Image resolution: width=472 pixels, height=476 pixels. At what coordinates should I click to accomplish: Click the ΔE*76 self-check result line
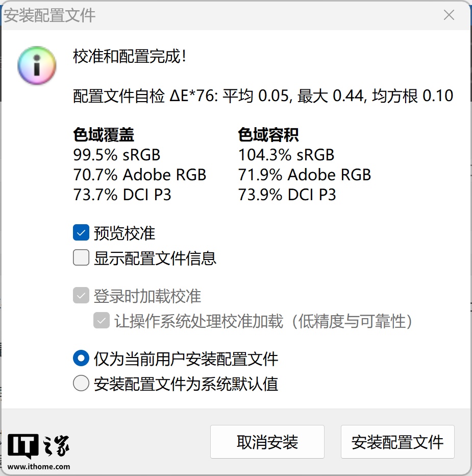(263, 96)
